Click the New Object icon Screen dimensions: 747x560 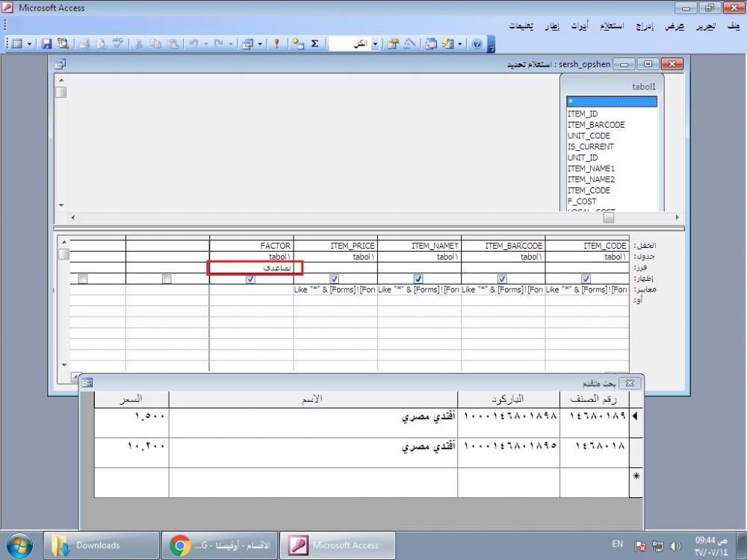447,44
